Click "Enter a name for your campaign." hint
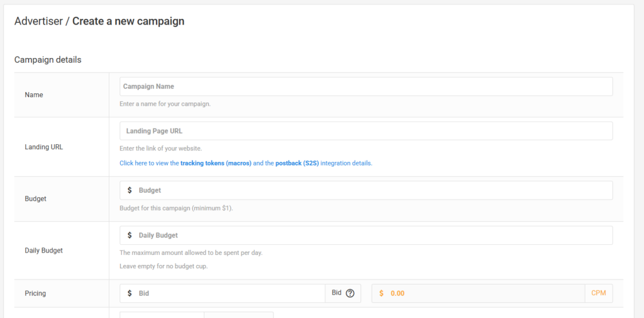The image size is (644, 318). 165,104
